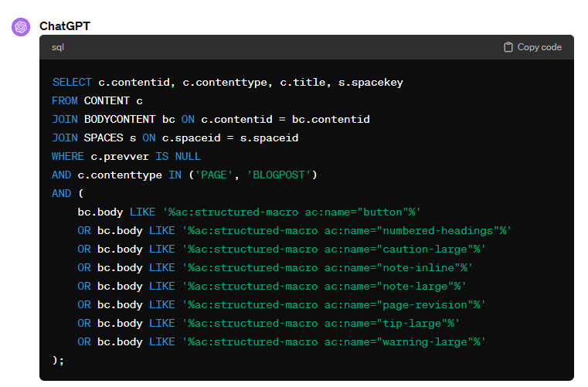
Task: Click the sql language label in header
Action: 58,47
